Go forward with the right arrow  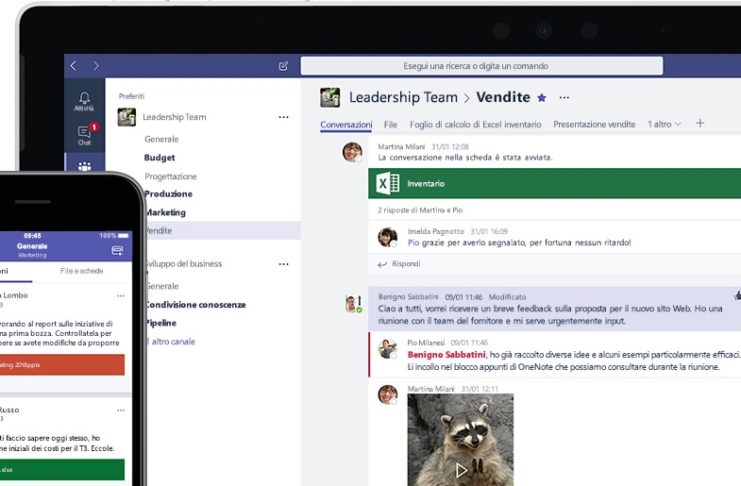(96, 66)
